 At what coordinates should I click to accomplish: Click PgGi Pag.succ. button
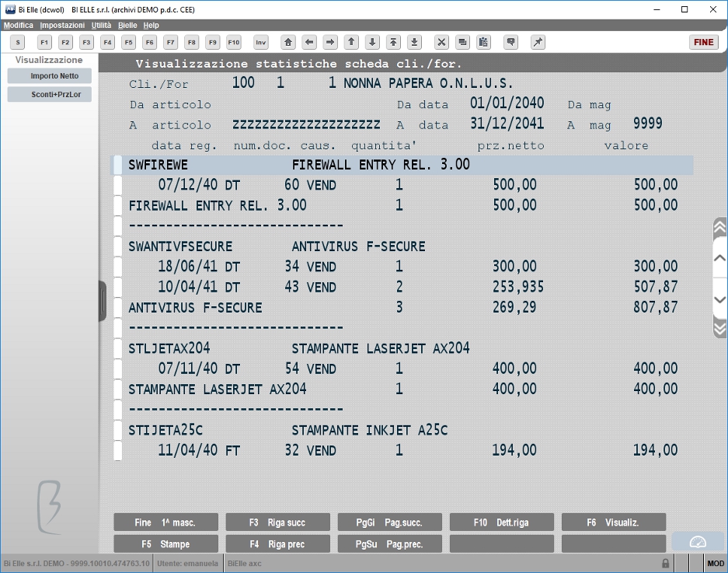(x=389, y=522)
